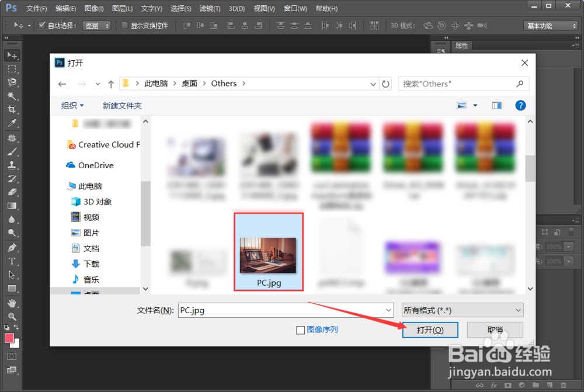584x392 pixels.
Task: Open the 文件名 combo box dropdown
Action: [388, 310]
